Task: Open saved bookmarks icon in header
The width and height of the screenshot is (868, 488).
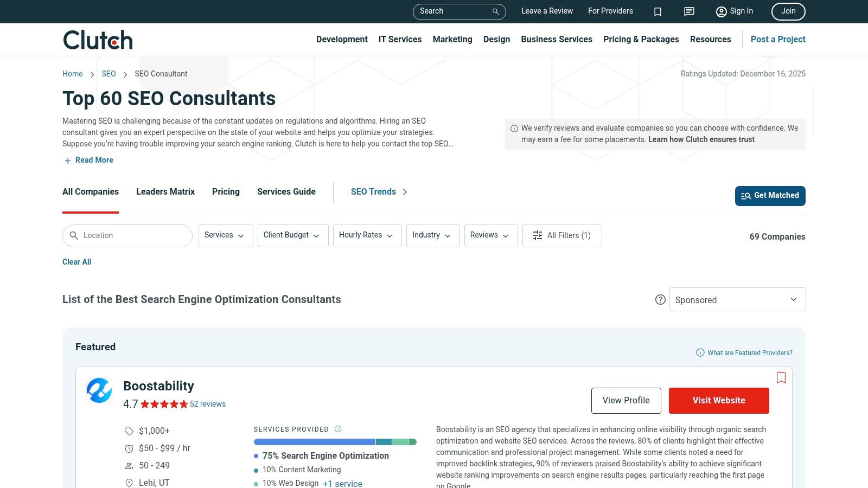Action: (658, 11)
